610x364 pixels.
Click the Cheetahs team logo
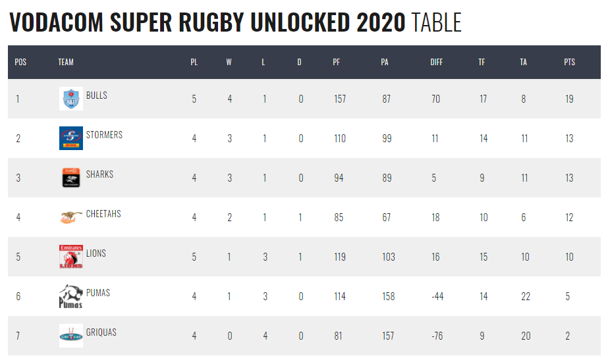click(x=70, y=217)
